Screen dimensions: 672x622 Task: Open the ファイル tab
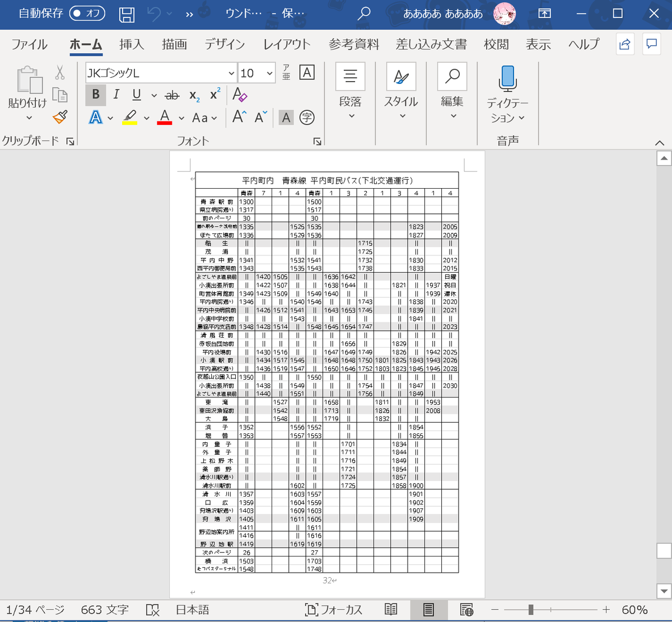coord(30,44)
